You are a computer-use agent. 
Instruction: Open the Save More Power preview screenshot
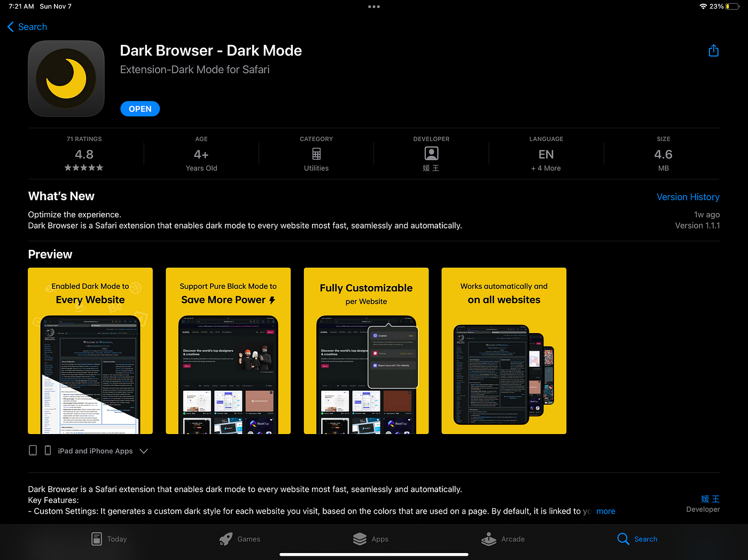(228, 351)
